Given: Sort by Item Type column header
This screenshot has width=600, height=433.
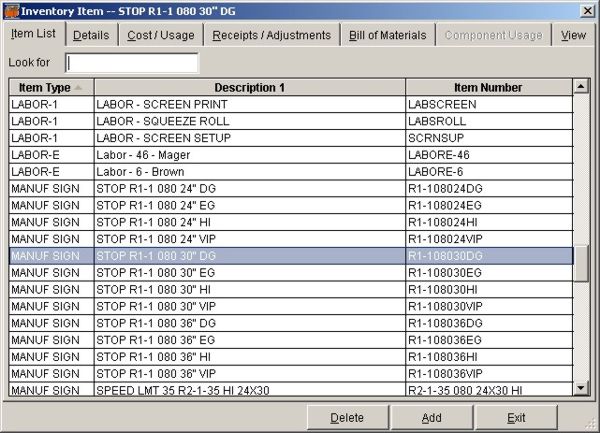Looking at the screenshot, I should (51, 88).
